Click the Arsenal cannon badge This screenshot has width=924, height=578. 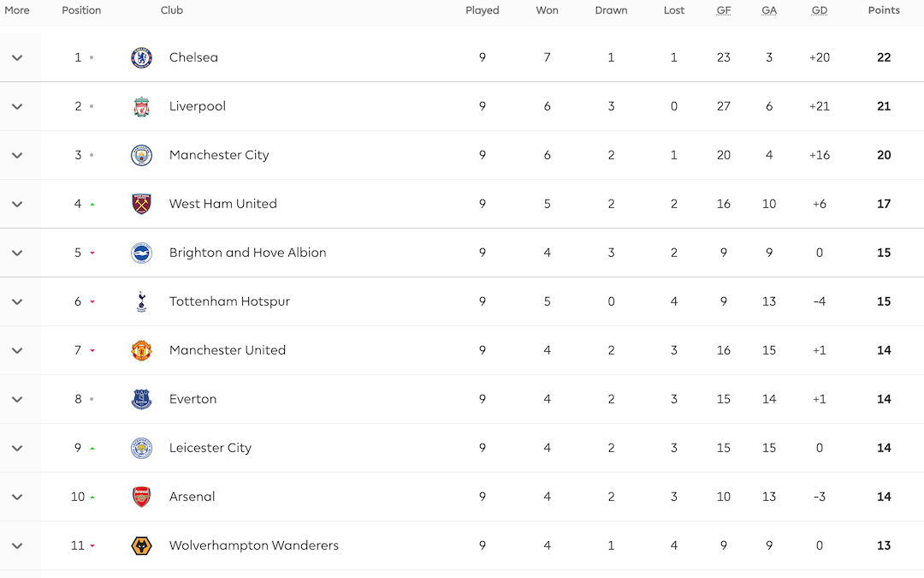(141, 497)
